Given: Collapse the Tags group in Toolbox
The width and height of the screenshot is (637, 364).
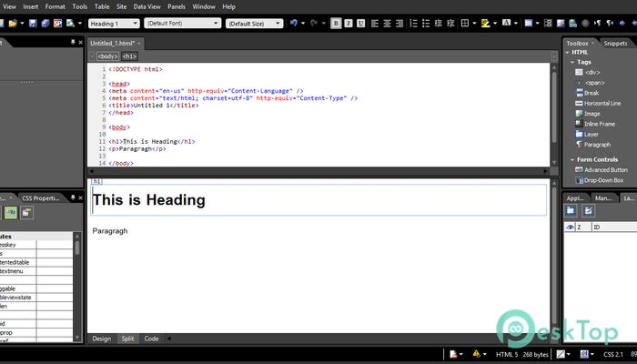Looking at the screenshot, I should (572, 62).
